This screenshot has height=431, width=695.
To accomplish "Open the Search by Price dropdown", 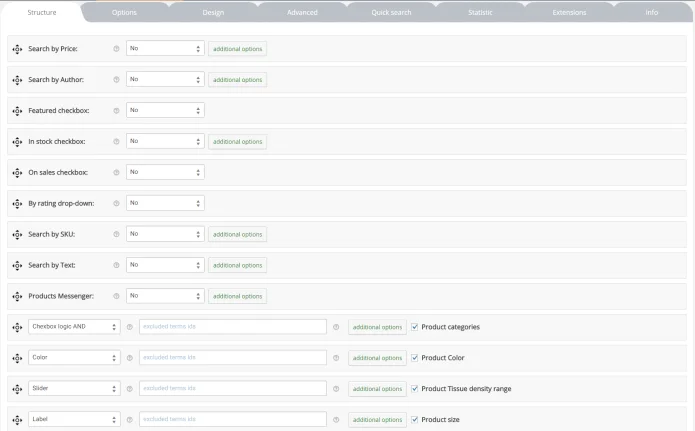I will (x=165, y=49).
